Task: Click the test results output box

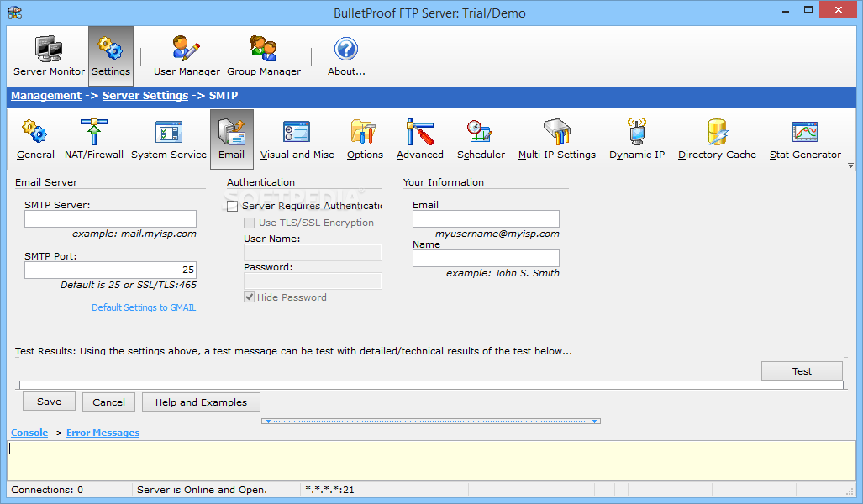Action: click(432, 385)
